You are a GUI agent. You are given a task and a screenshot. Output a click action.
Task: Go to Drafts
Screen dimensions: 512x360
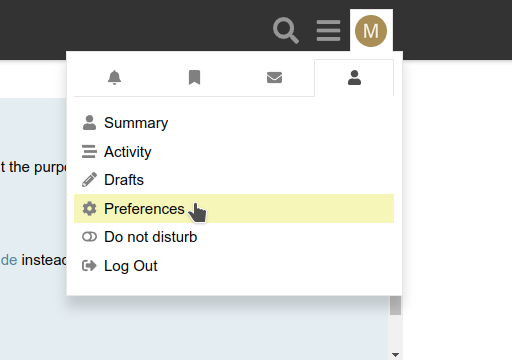[x=234, y=180]
